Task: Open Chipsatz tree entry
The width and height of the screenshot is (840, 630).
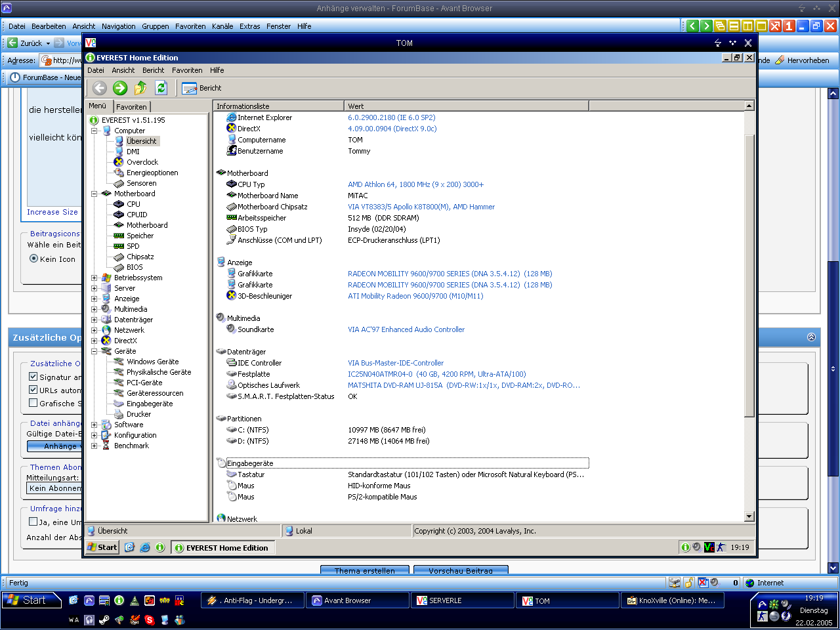Action: (x=140, y=257)
